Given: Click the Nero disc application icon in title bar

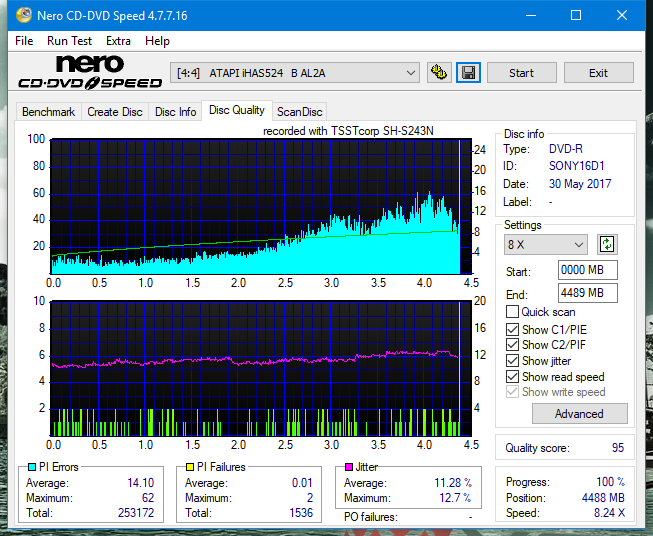Looking at the screenshot, I should point(24,15).
